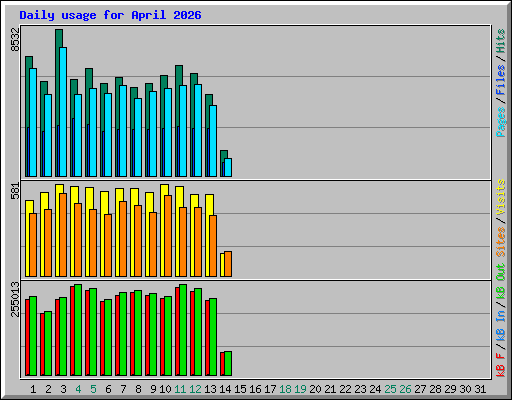The width and height of the screenshot is (512, 400).
Task: Click green day 11 label
Action: point(180,389)
